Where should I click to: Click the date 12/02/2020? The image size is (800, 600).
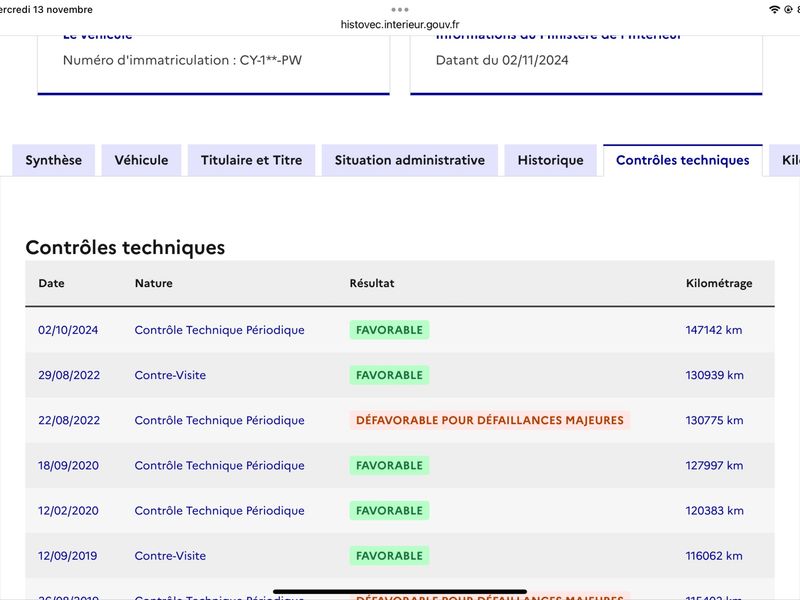(68, 511)
